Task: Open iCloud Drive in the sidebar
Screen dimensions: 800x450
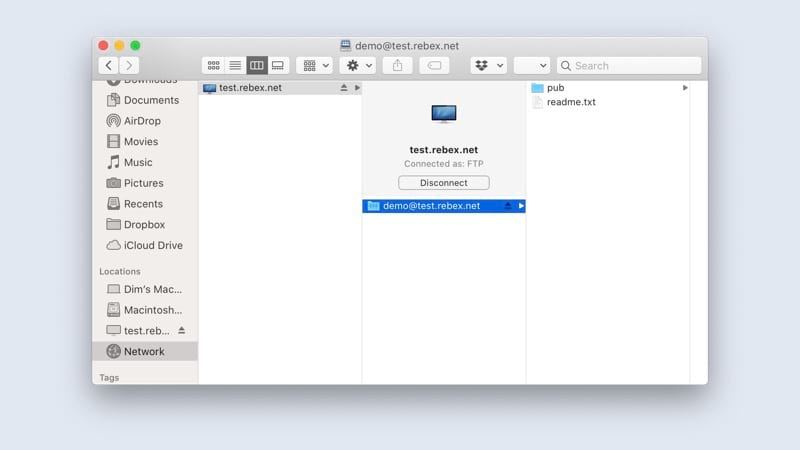Action: pos(145,245)
